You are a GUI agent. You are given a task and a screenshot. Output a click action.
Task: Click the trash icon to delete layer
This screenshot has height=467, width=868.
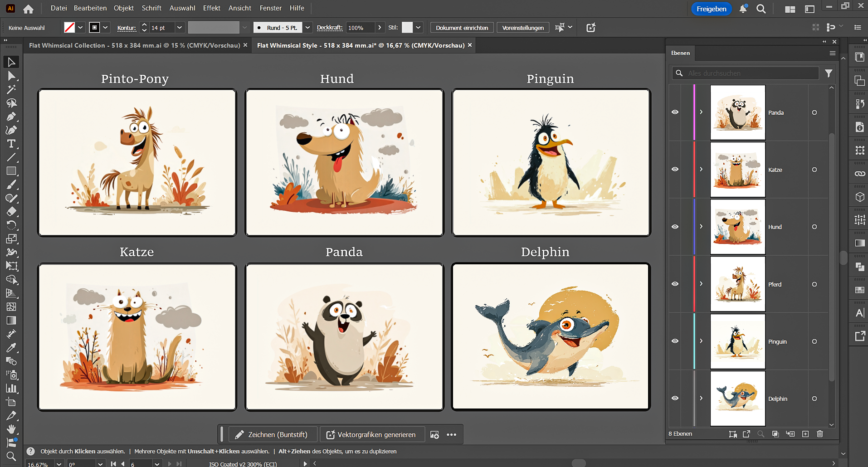pos(819,434)
